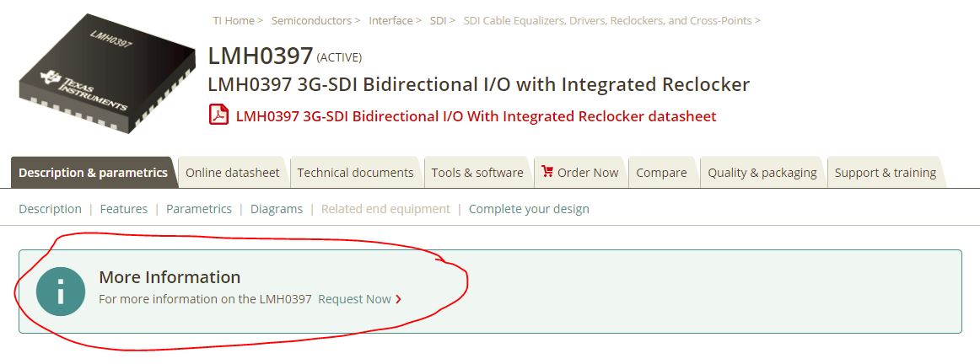Select the Description & parametrics tab
This screenshot has height=364, width=980.
point(93,173)
